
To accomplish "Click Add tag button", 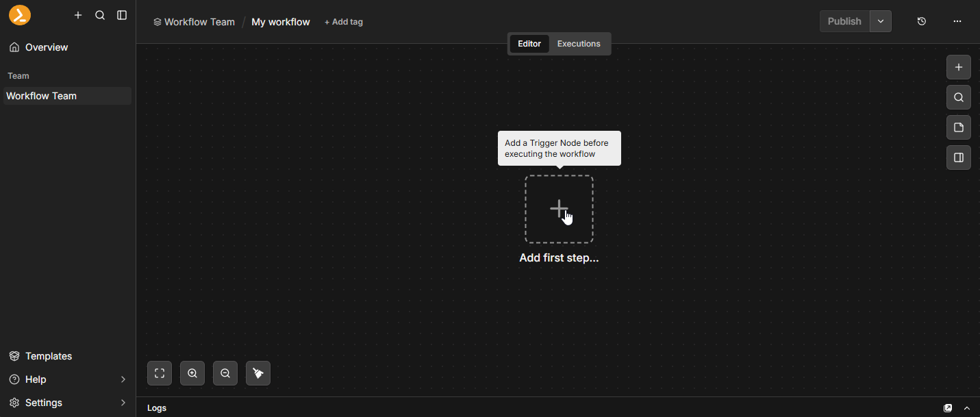I will 344,22.
